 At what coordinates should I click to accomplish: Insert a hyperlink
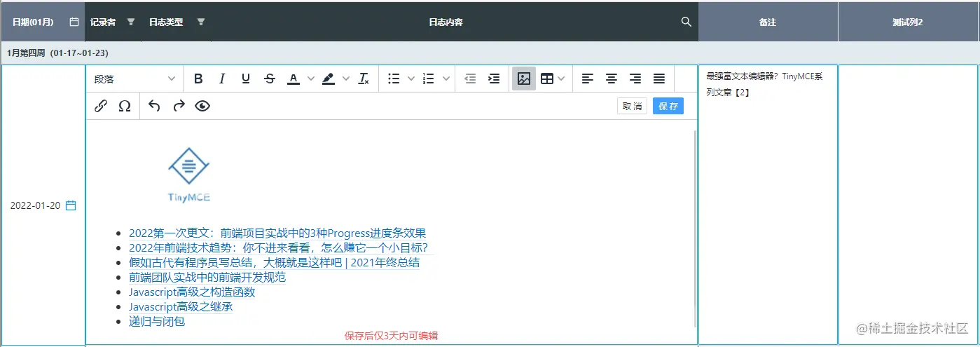(x=101, y=106)
